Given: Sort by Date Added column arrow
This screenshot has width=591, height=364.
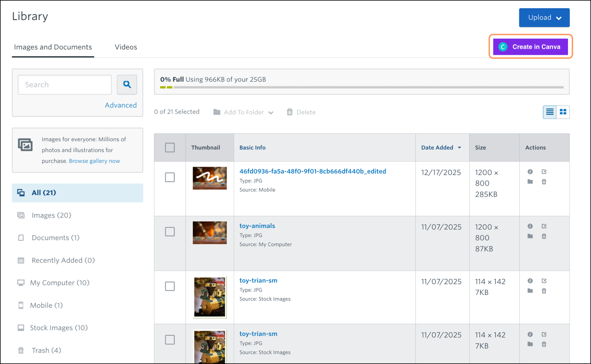Looking at the screenshot, I should pos(459,147).
